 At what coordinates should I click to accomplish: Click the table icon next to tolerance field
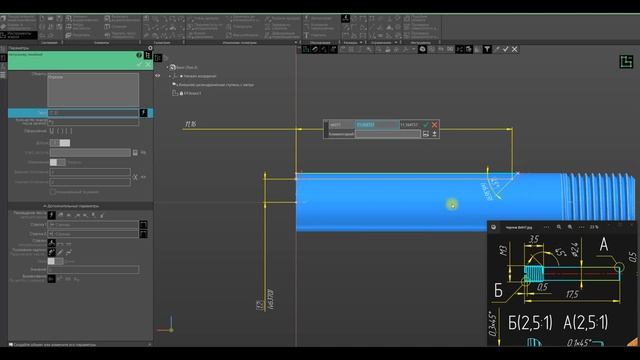(x=135, y=153)
